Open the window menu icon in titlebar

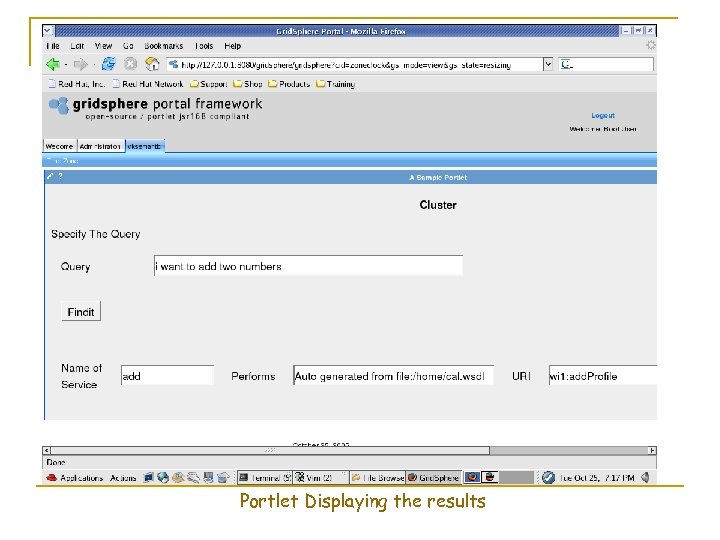(x=47, y=31)
